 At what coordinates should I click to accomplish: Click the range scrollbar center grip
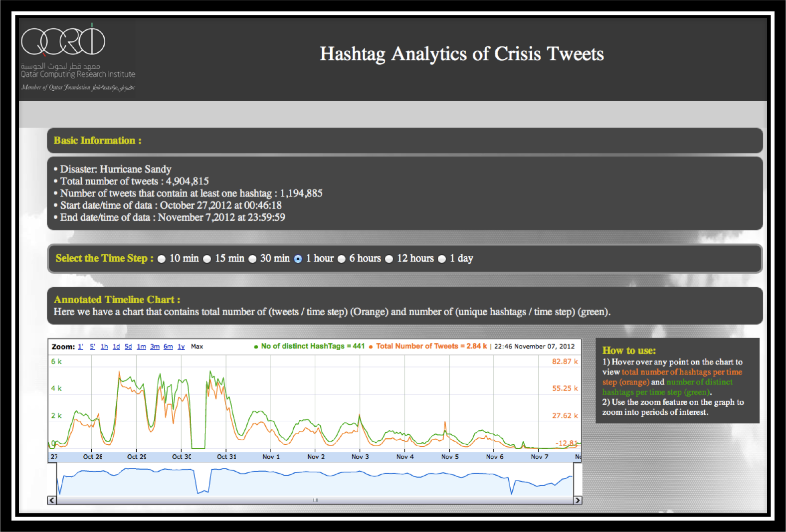315,500
